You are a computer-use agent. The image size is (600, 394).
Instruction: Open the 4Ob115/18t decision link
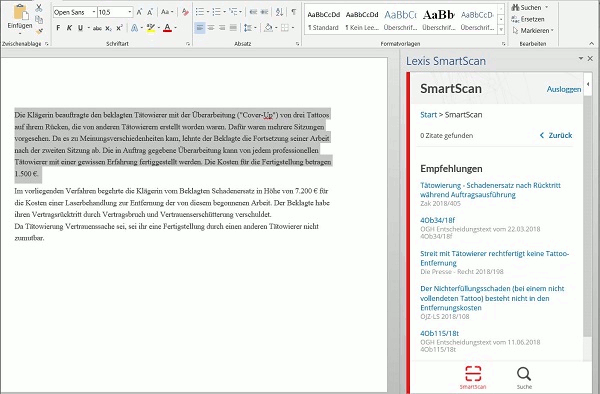click(439, 333)
